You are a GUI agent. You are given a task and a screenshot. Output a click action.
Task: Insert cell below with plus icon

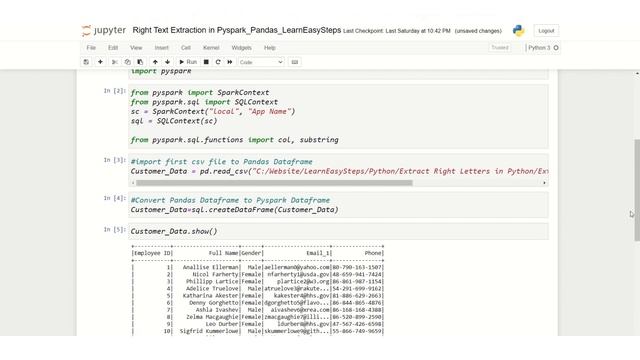(x=100, y=62)
